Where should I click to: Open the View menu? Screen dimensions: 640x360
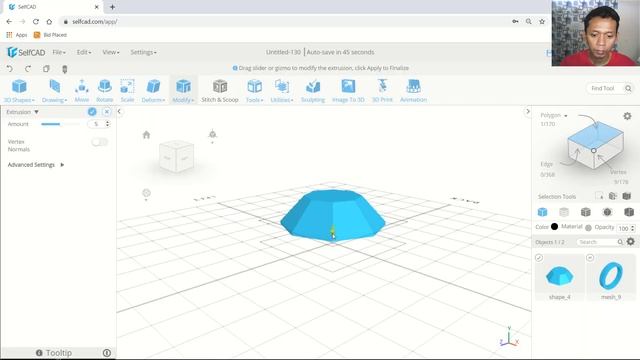[111, 52]
